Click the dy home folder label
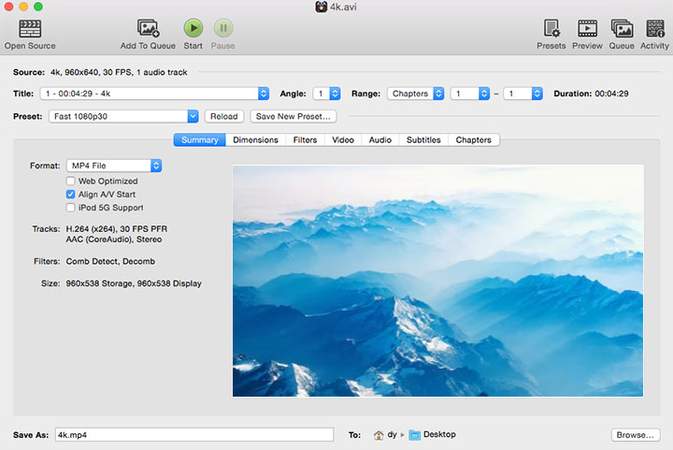673x450 pixels. click(x=392, y=435)
